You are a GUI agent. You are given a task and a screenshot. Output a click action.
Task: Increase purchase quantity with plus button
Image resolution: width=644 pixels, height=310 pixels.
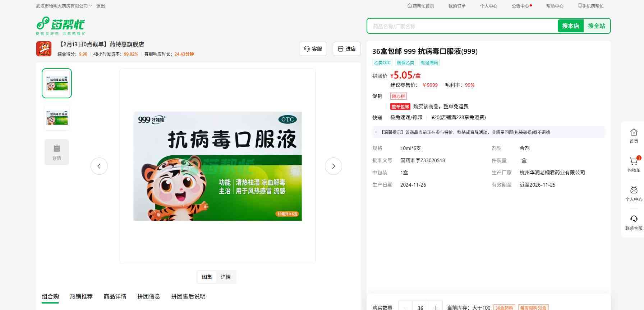point(435,307)
